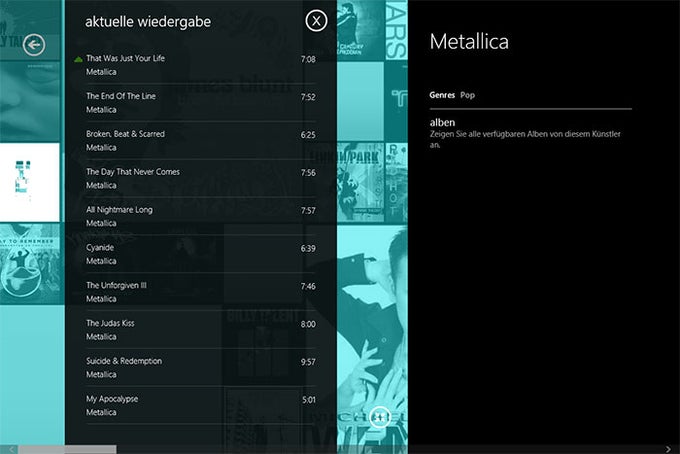Open the white album cover thumbnail
Image resolution: width=680 pixels, height=454 pixels.
pyautogui.click(x=29, y=182)
